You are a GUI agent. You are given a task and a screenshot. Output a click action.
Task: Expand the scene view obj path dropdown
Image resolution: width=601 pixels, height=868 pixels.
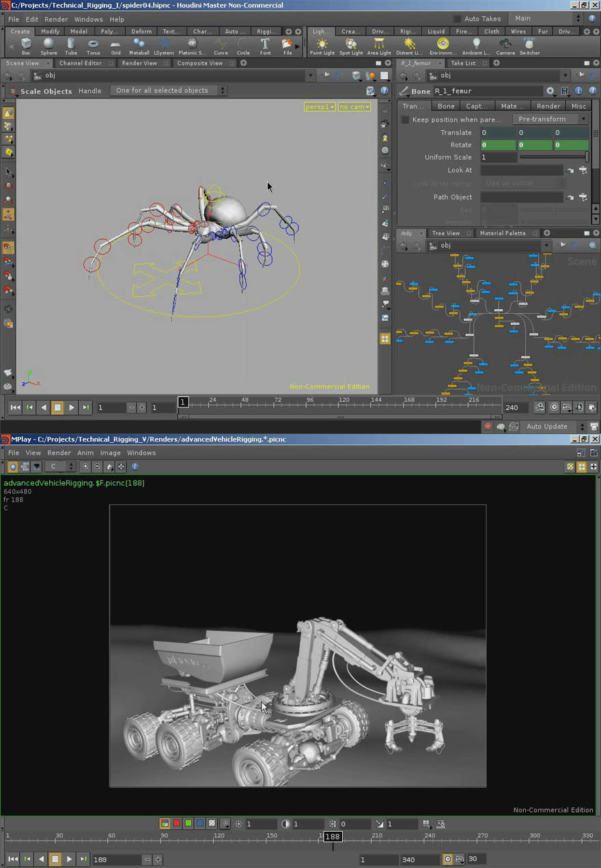pos(311,76)
